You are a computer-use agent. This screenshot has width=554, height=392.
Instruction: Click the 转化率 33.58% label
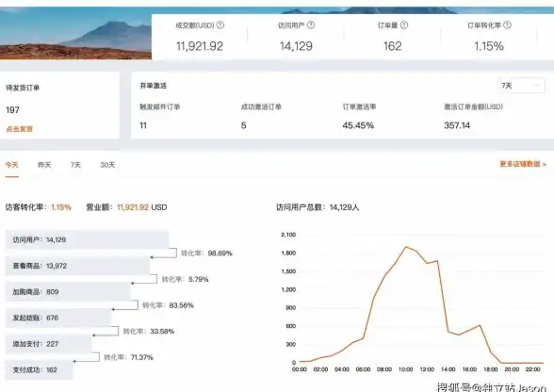pyautogui.click(x=149, y=331)
